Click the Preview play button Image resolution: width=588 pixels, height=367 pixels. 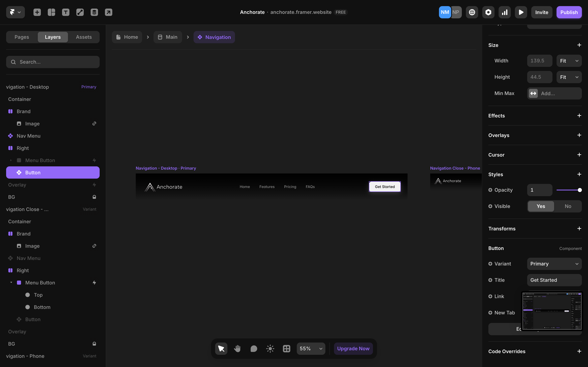(x=521, y=12)
